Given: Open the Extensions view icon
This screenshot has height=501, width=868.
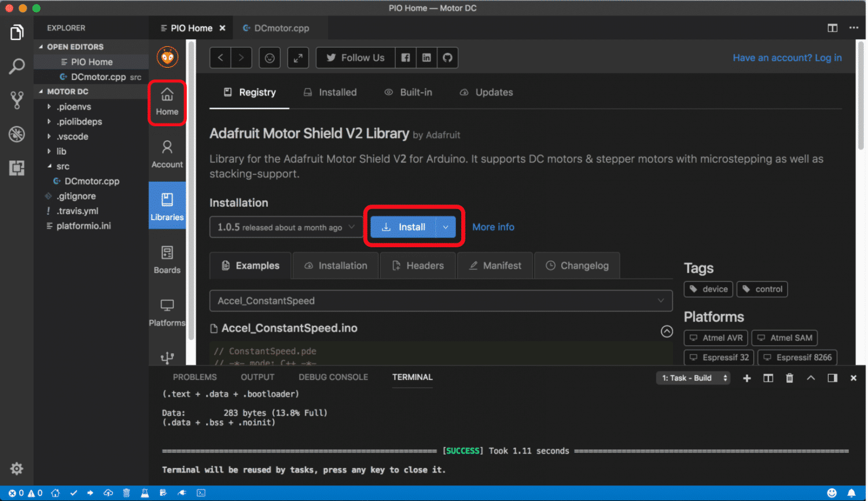Looking at the screenshot, I should 17,168.
